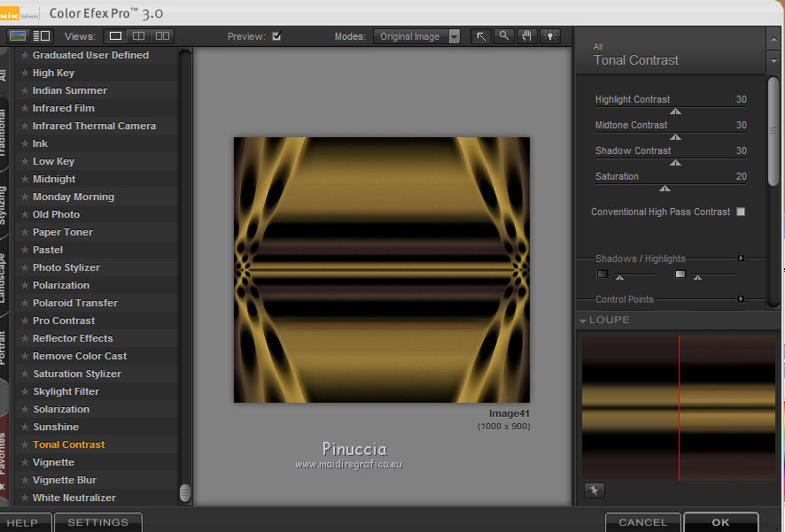The width and height of the screenshot is (785, 532).
Task: Toggle the Preview checkbox
Action: [x=276, y=36]
